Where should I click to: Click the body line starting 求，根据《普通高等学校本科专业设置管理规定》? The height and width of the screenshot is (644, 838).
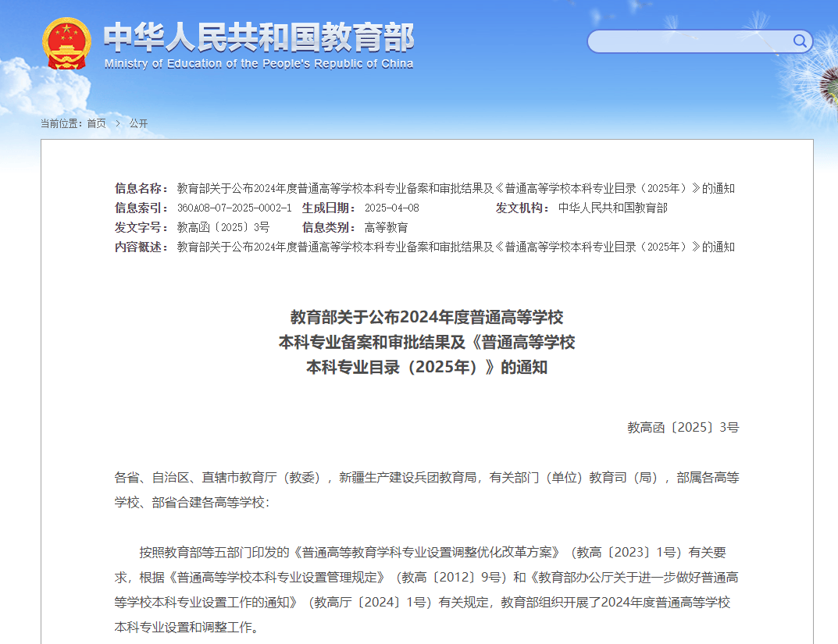click(426, 577)
